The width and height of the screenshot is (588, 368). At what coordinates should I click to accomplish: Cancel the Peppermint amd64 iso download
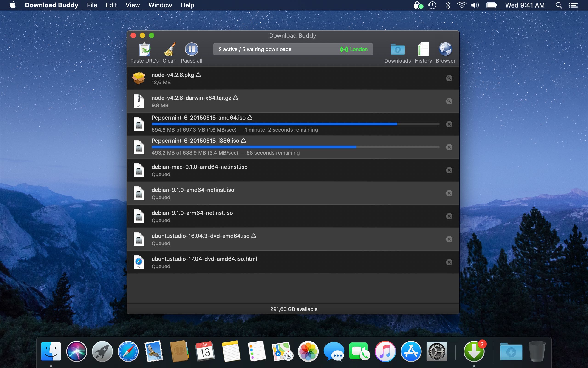449,124
